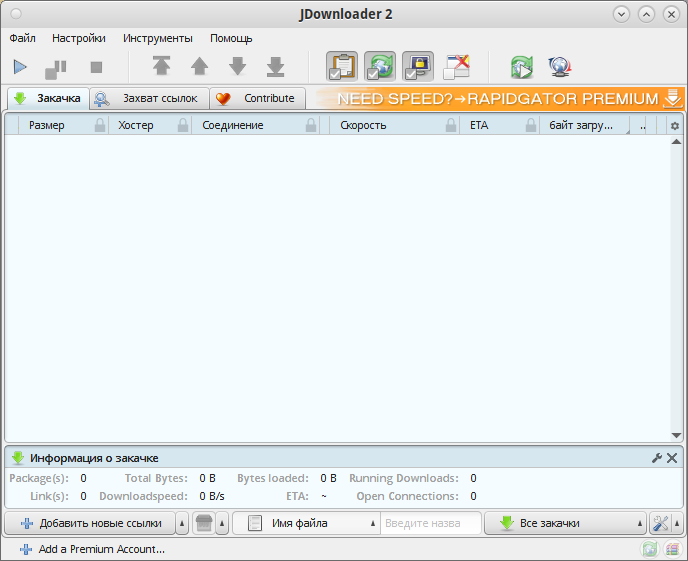Pause downloads using the pause icon
The height and width of the screenshot is (561, 688).
coord(56,68)
